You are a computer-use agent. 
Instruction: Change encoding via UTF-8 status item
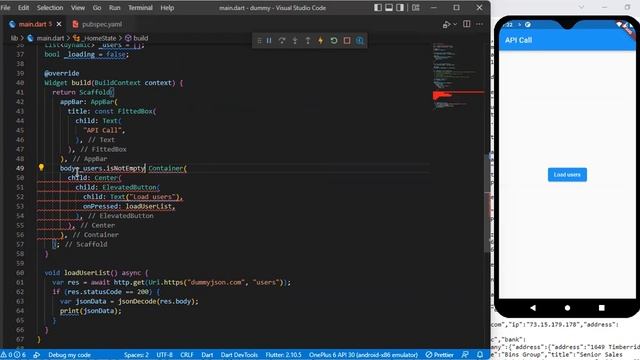[x=164, y=355]
